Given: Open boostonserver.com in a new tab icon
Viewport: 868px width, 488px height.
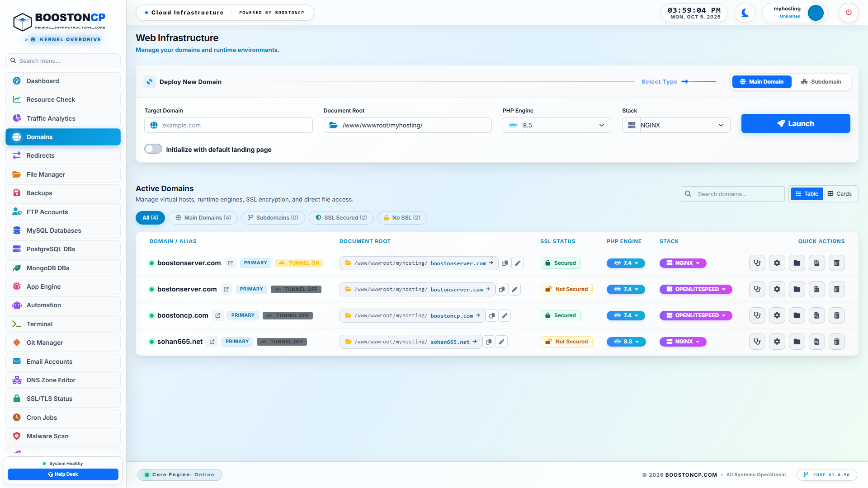Looking at the screenshot, I should (231, 263).
